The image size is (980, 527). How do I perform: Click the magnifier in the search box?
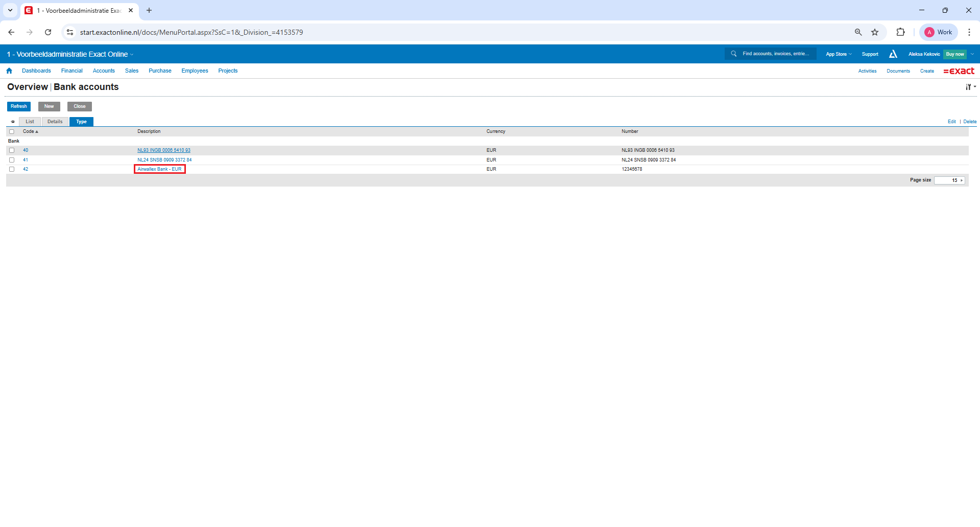[734, 54]
